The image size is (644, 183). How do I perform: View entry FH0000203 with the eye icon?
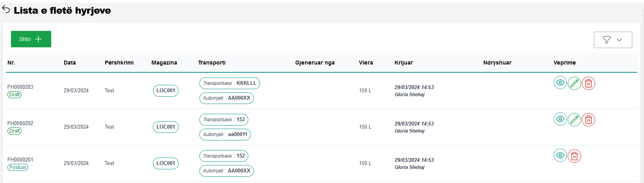pos(560,83)
